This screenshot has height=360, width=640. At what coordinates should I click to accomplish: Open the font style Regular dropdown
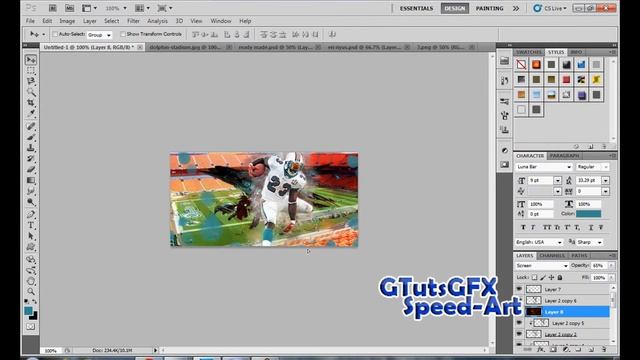(x=592, y=167)
